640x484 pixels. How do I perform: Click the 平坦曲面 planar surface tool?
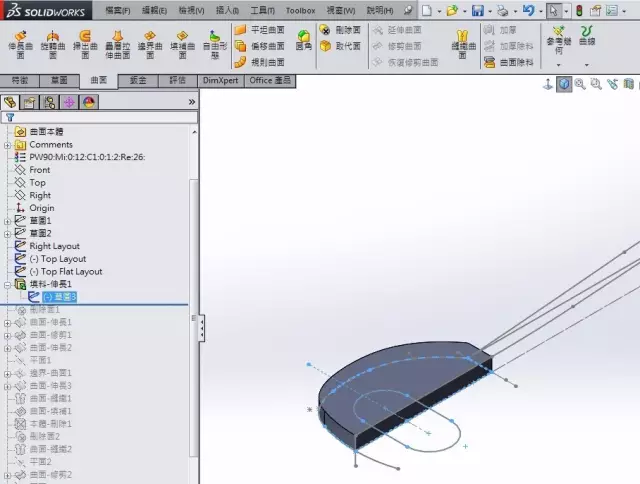(260, 30)
